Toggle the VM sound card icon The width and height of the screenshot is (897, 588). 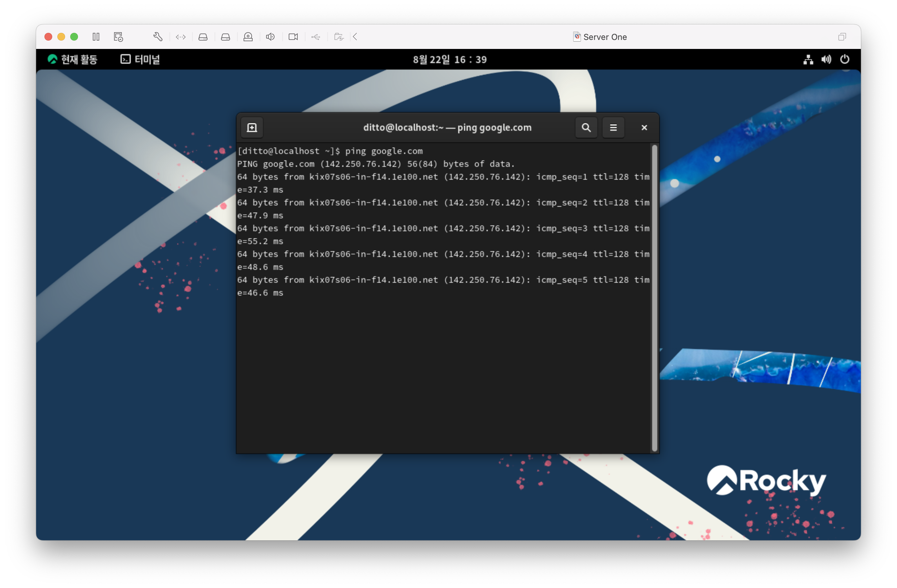[270, 36]
